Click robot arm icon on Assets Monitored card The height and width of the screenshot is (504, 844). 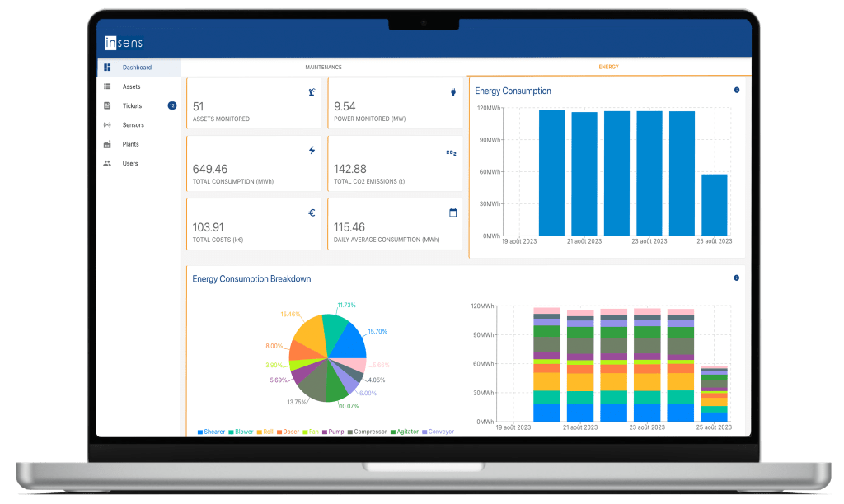pos(312,92)
